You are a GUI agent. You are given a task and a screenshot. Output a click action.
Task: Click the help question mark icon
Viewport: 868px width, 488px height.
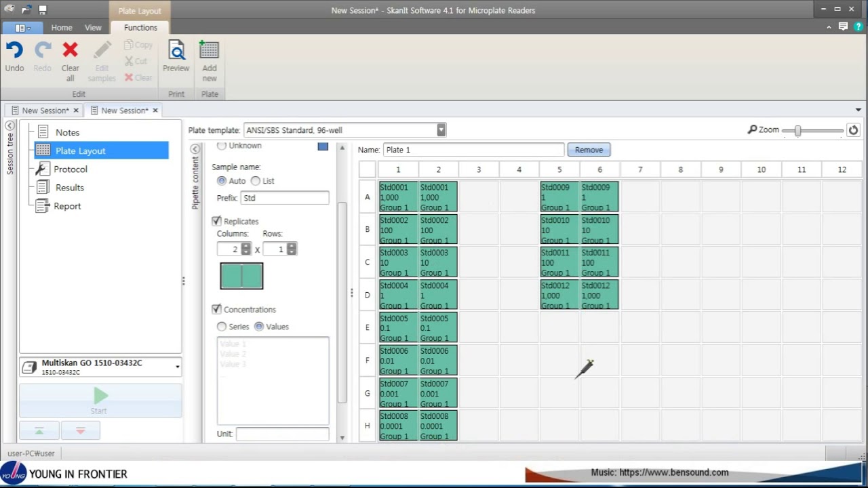tap(858, 27)
